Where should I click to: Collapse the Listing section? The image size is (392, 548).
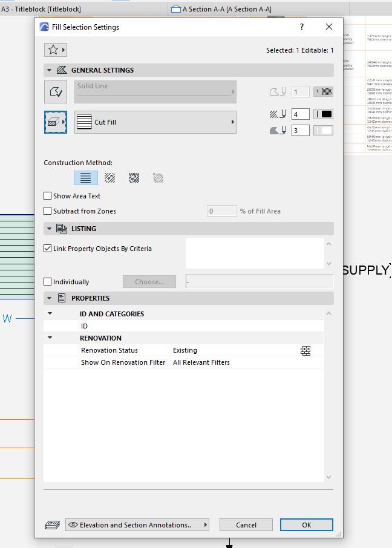coord(50,229)
